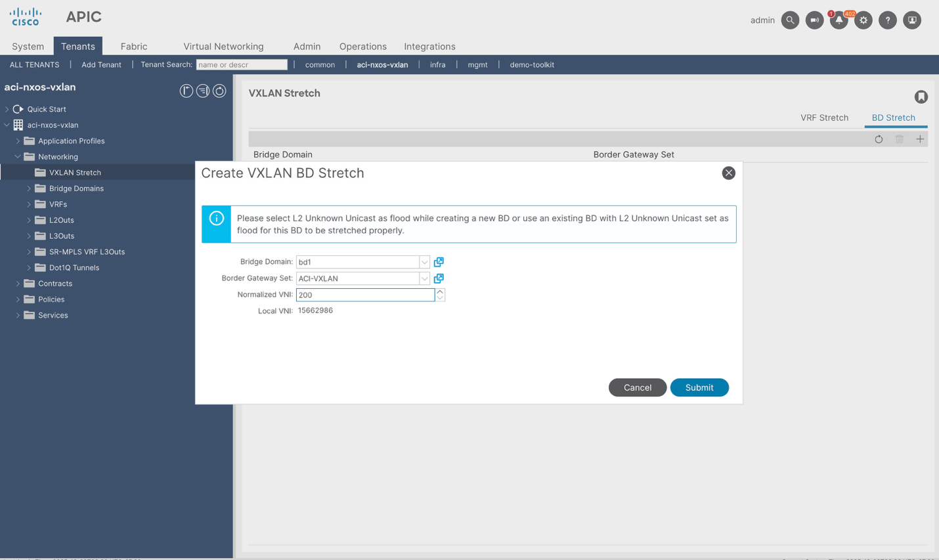Click the Quick Start icon in the tree
Viewport: 939px width, 560px height.
click(18, 109)
